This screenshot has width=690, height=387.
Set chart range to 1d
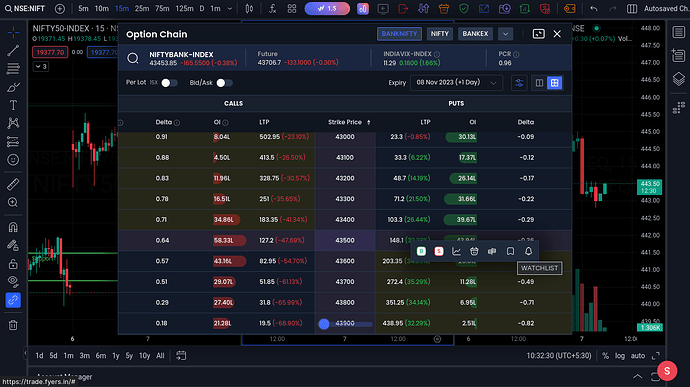coord(39,356)
